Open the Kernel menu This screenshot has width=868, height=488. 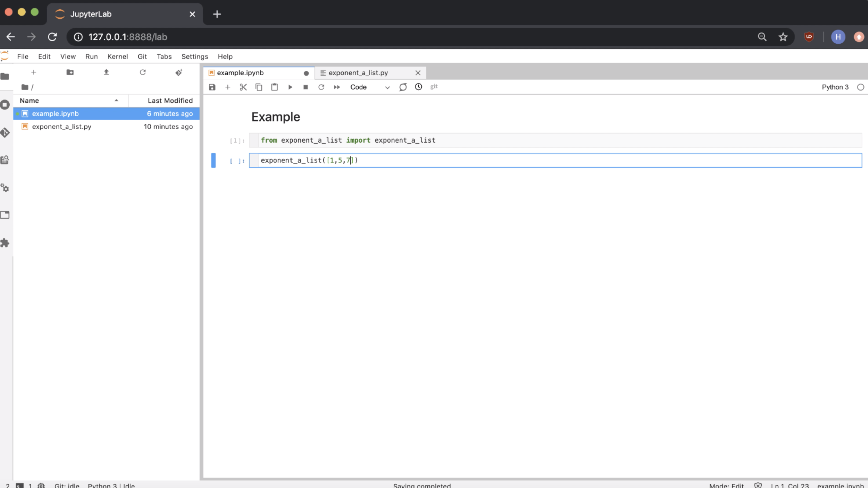pyautogui.click(x=117, y=57)
